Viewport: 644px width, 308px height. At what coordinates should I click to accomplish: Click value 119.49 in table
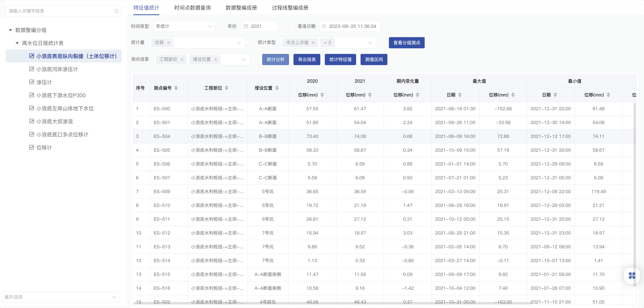tap(598, 192)
